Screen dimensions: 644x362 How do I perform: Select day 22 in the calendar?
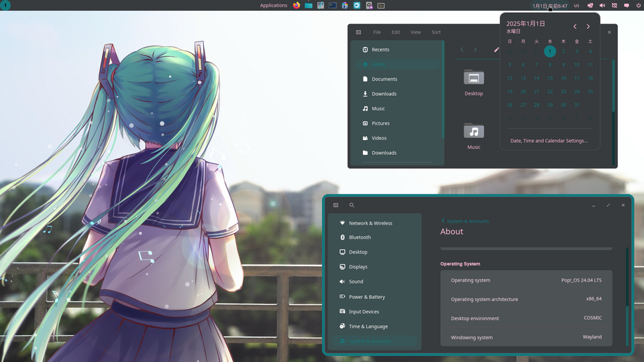[550, 92]
